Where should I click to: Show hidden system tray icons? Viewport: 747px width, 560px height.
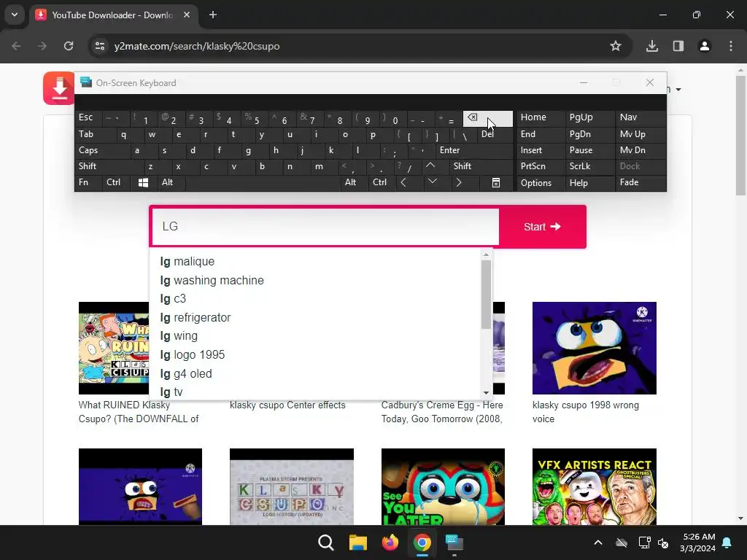(598, 542)
